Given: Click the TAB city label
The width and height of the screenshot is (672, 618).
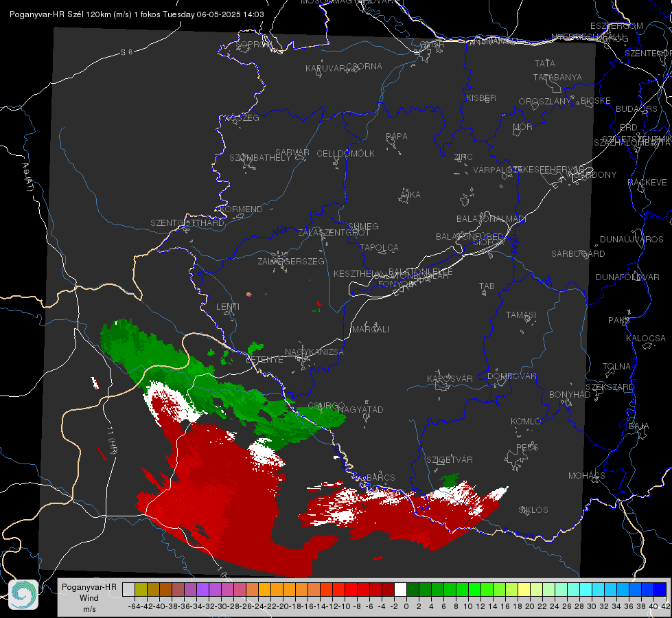Looking at the screenshot, I should pos(487,286).
